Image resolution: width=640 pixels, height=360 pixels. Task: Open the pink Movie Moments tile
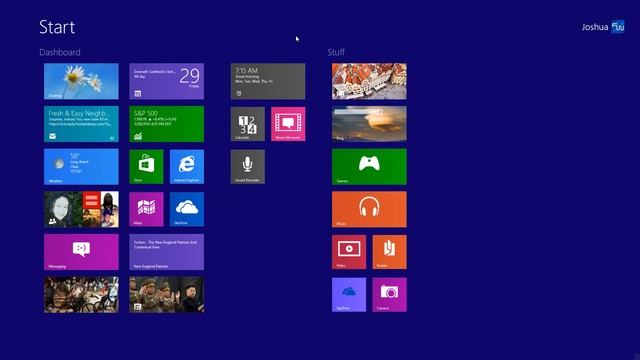(x=288, y=124)
